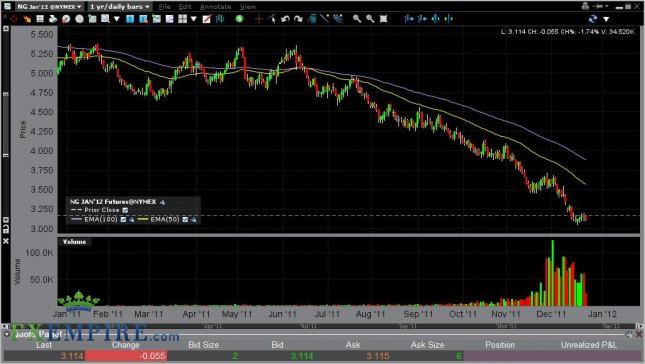Expand arrow next to layout grid icon

pyautogui.click(x=194, y=19)
